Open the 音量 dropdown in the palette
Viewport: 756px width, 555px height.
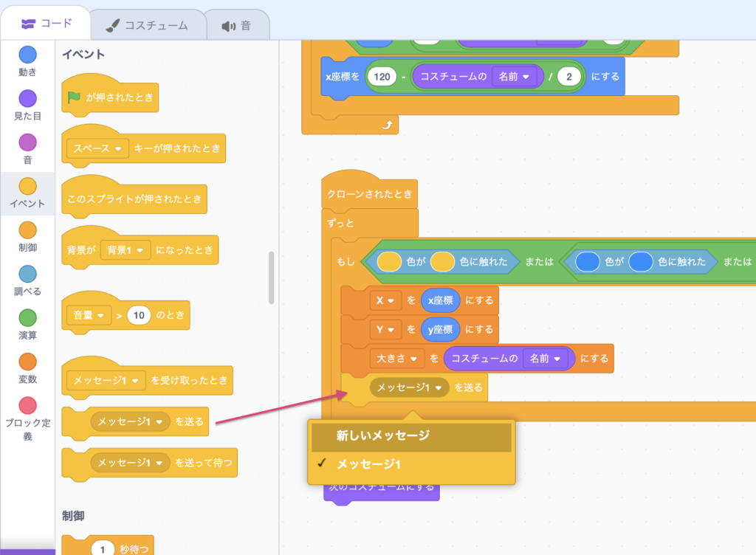pyautogui.click(x=89, y=315)
